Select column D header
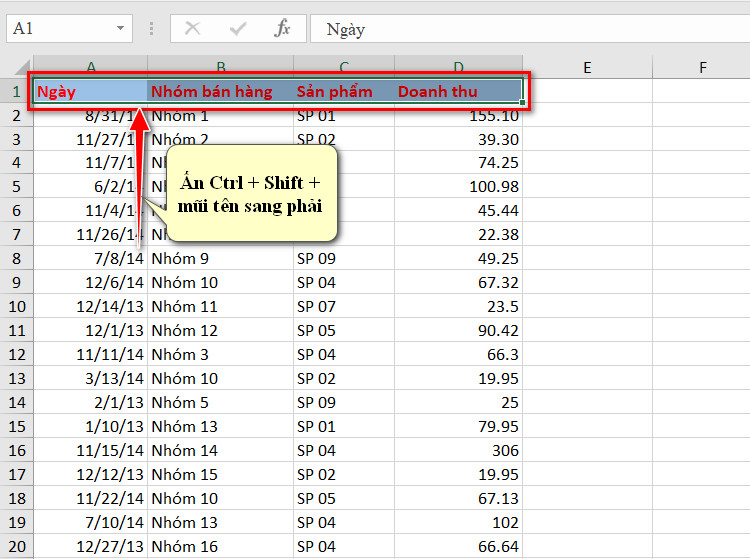Screen dimensions: 750x559 pyautogui.click(x=458, y=66)
